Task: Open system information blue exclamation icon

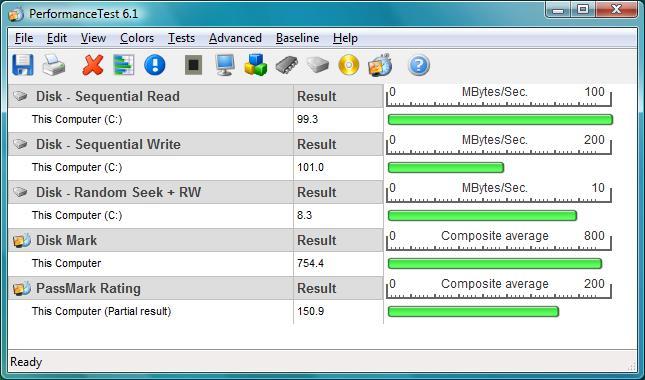Action: point(155,65)
